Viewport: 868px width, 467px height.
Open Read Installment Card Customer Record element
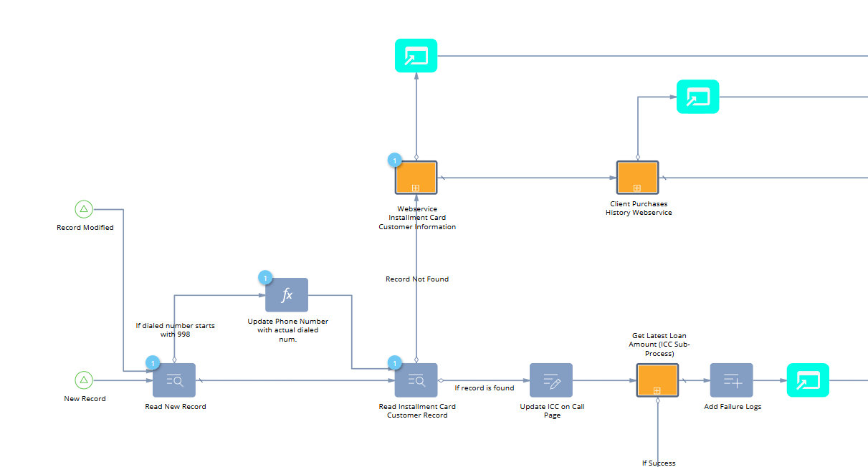tap(416, 380)
